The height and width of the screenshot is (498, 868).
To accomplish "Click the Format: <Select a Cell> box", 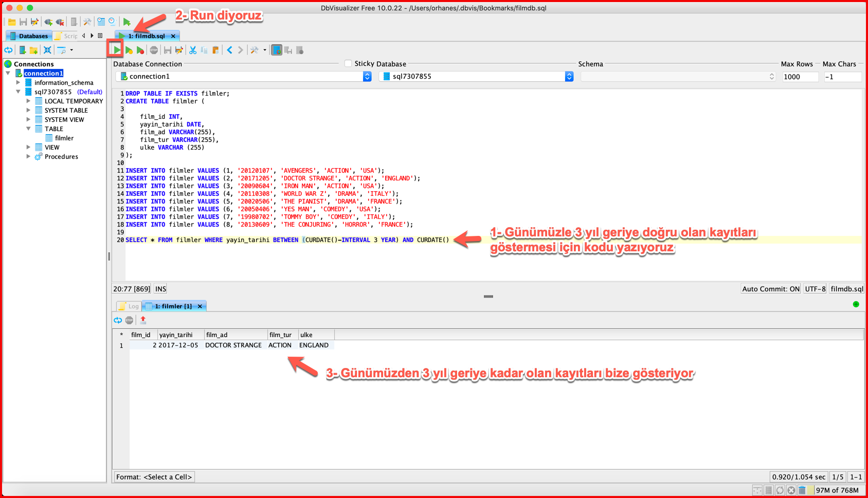I will coord(154,477).
